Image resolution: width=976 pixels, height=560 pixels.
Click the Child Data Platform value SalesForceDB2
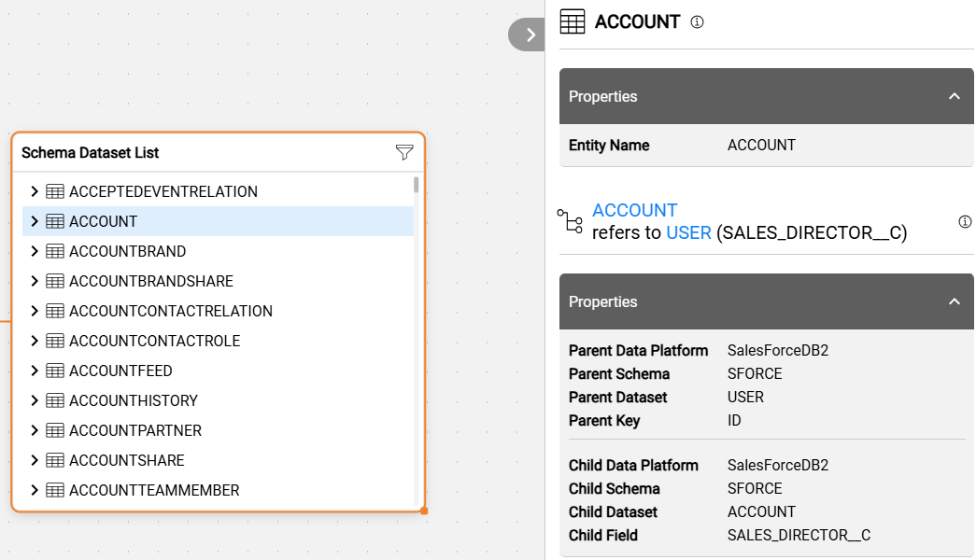(x=778, y=466)
